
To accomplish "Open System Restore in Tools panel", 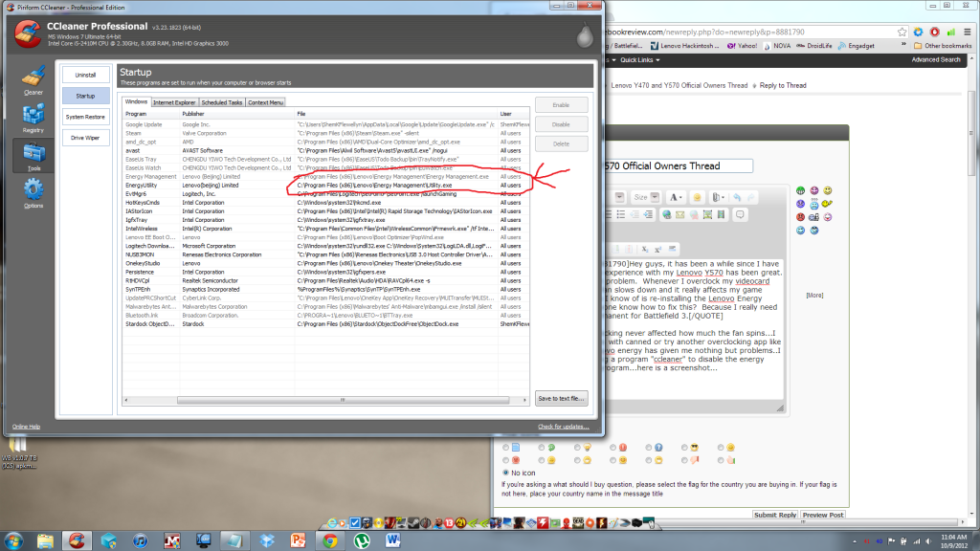I will point(85,117).
